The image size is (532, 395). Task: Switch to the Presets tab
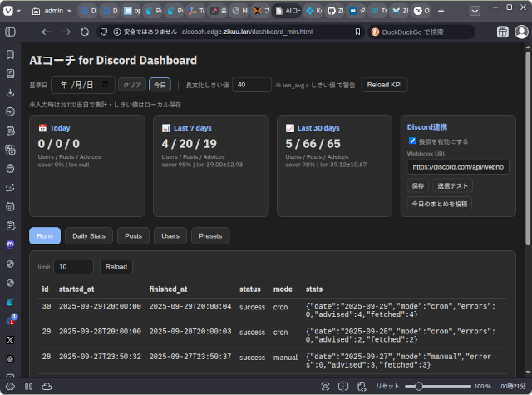tap(210, 236)
